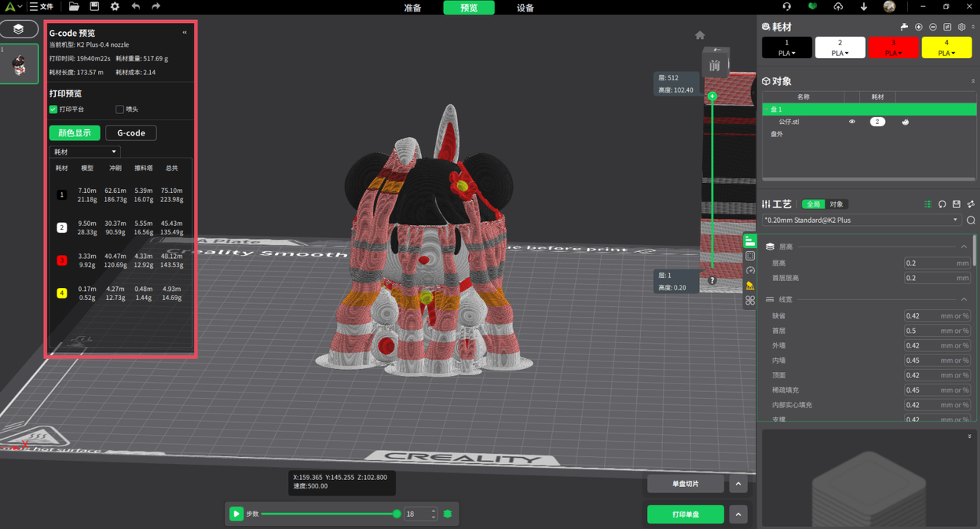Viewport: 980px width, 529px height.
Task: Click the top layer slider handle
Action: 712,96
